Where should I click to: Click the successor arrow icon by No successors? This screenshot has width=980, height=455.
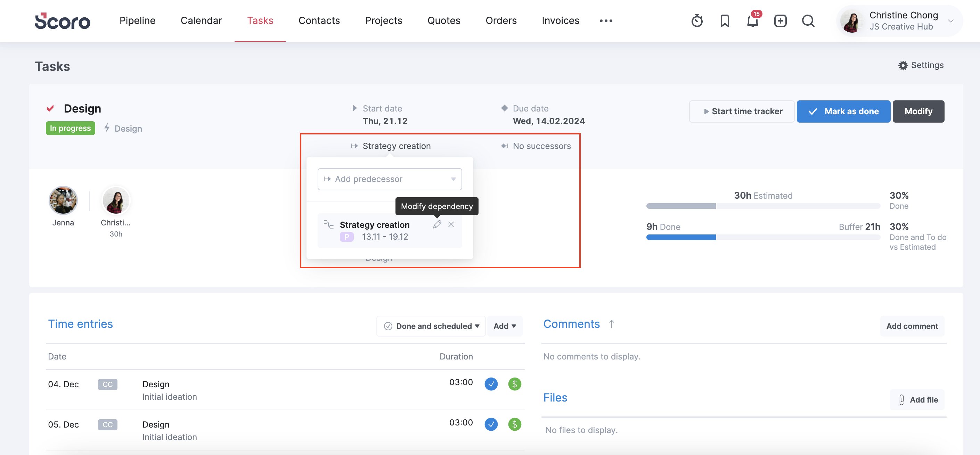[x=505, y=146]
